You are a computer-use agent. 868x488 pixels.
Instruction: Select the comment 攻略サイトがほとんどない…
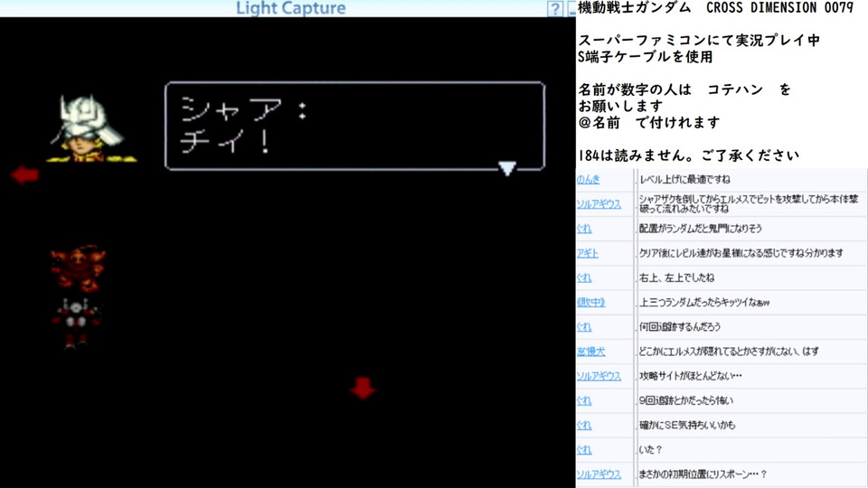(x=691, y=376)
